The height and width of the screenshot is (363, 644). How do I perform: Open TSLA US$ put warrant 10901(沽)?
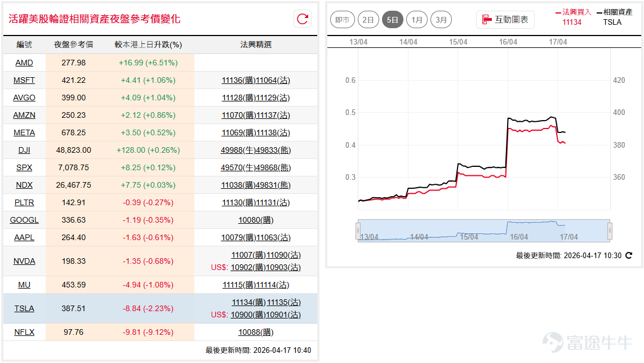click(x=283, y=315)
